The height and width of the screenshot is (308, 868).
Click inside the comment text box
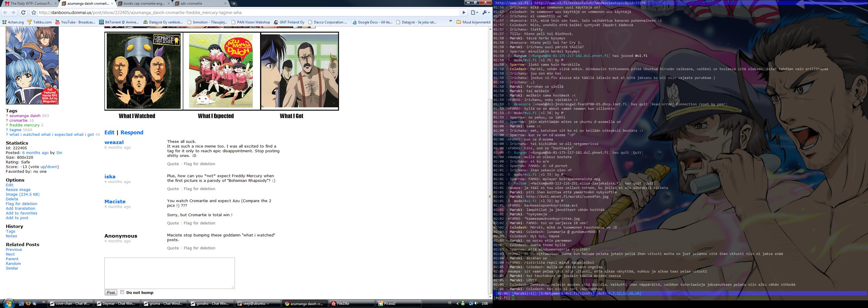coord(169,273)
